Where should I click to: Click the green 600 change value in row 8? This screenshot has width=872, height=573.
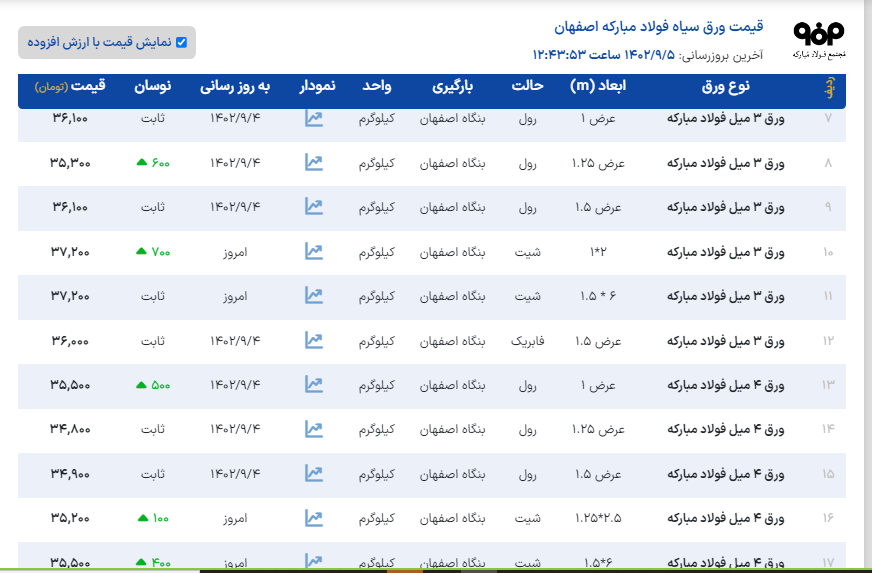click(x=153, y=162)
